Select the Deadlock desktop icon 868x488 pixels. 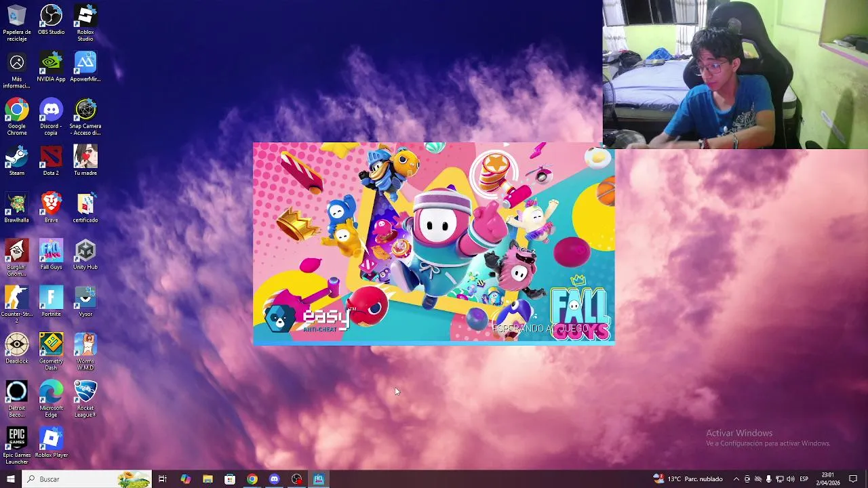pyautogui.click(x=17, y=348)
